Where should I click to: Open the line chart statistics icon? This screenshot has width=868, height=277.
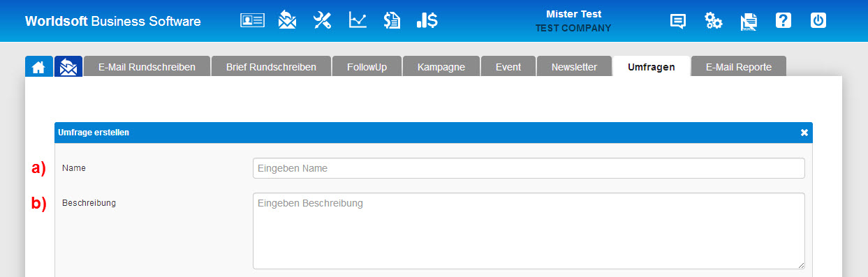(358, 20)
